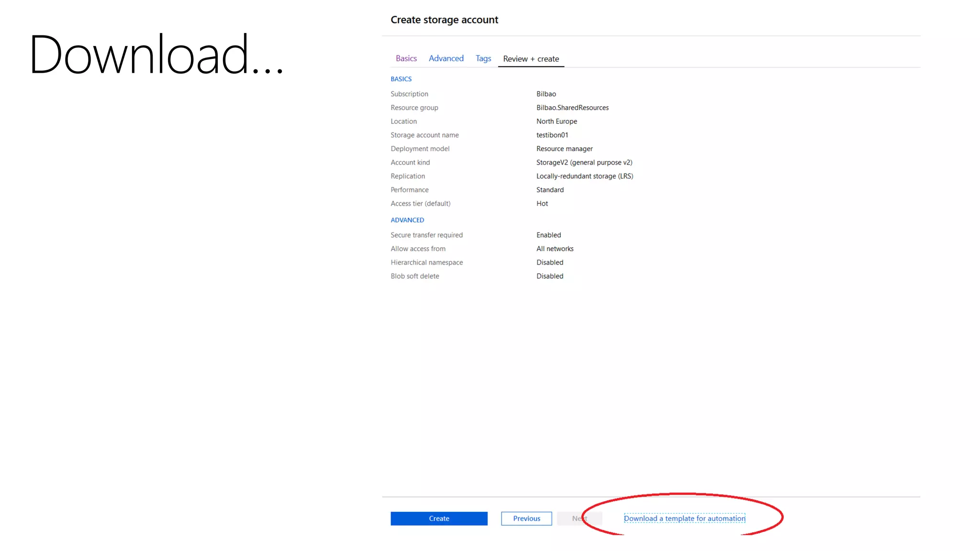The width and height of the screenshot is (980, 551).
Task: Click the Hot access tier value
Action: click(542, 204)
